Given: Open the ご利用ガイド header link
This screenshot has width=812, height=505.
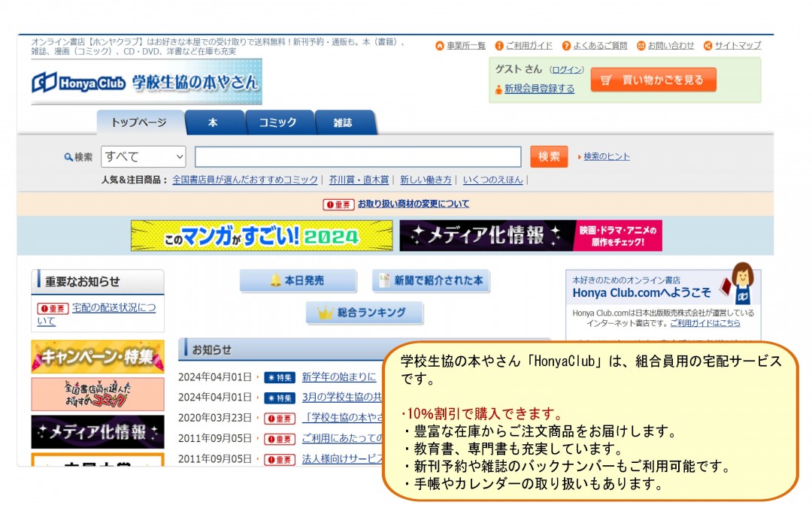Looking at the screenshot, I should (529, 46).
